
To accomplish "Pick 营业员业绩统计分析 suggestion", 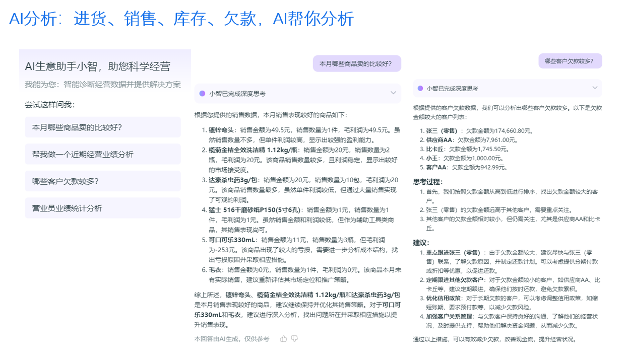I will [103, 208].
